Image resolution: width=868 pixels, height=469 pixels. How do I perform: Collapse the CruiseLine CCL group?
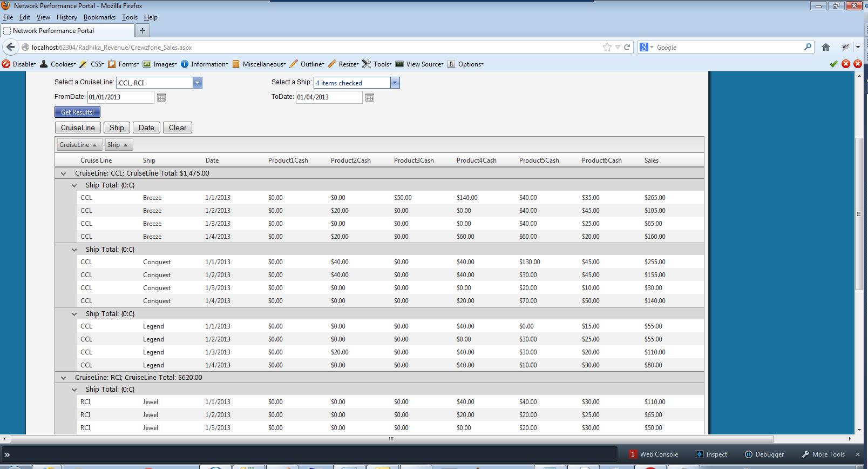click(x=64, y=173)
